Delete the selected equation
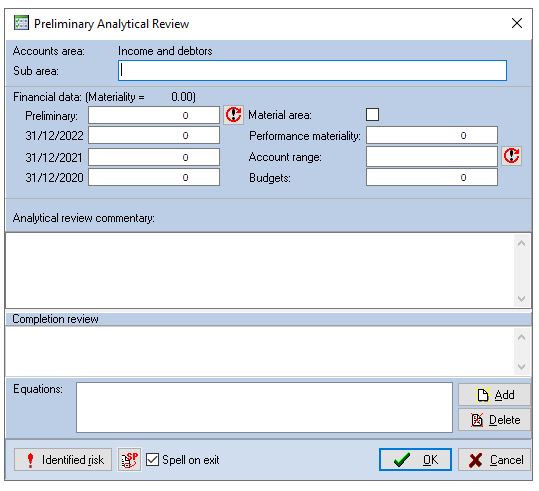This screenshot has height=491, width=539. click(495, 420)
